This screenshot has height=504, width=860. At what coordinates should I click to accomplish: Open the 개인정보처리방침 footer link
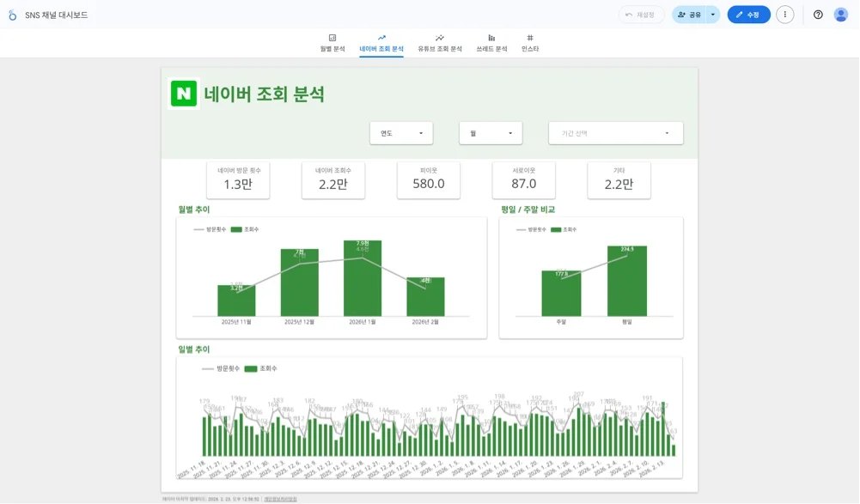pyautogui.click(x=280, y=499)
